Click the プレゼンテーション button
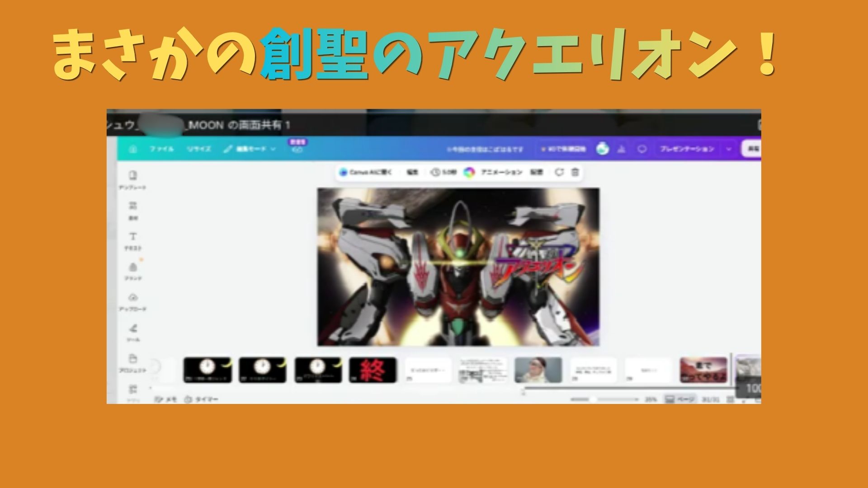This screenshot has width=868, height=488. 687,149
